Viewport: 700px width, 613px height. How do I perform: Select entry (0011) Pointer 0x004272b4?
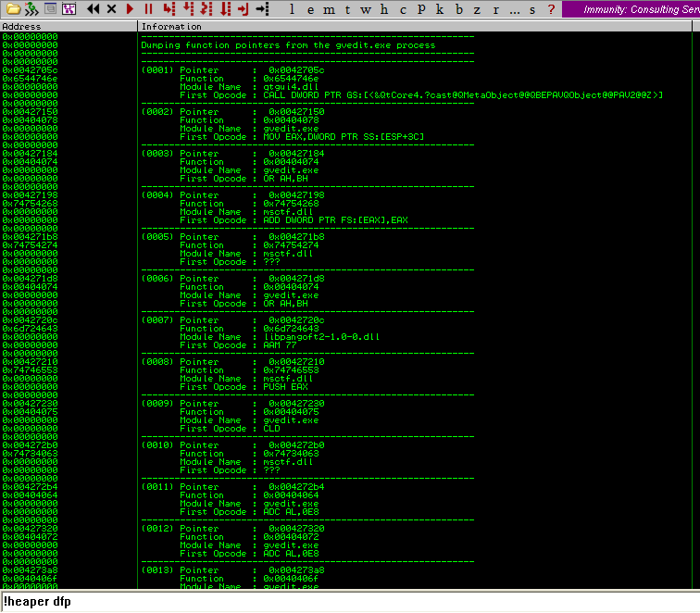pos(233,487)
